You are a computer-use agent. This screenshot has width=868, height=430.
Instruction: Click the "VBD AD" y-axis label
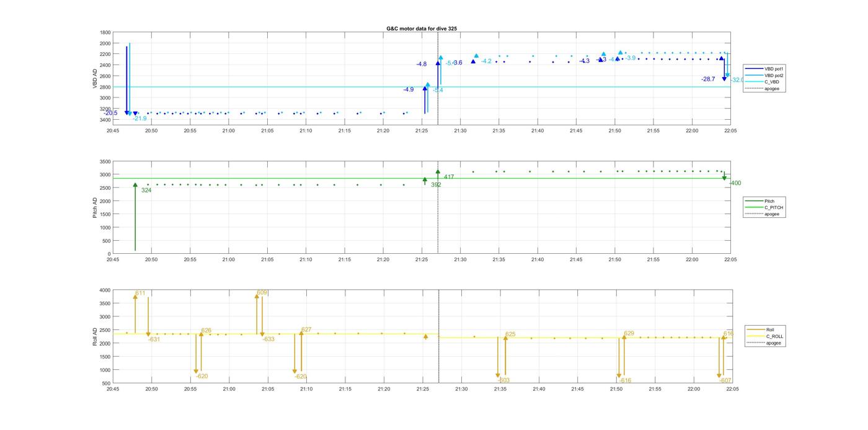(x=95, y=78)
